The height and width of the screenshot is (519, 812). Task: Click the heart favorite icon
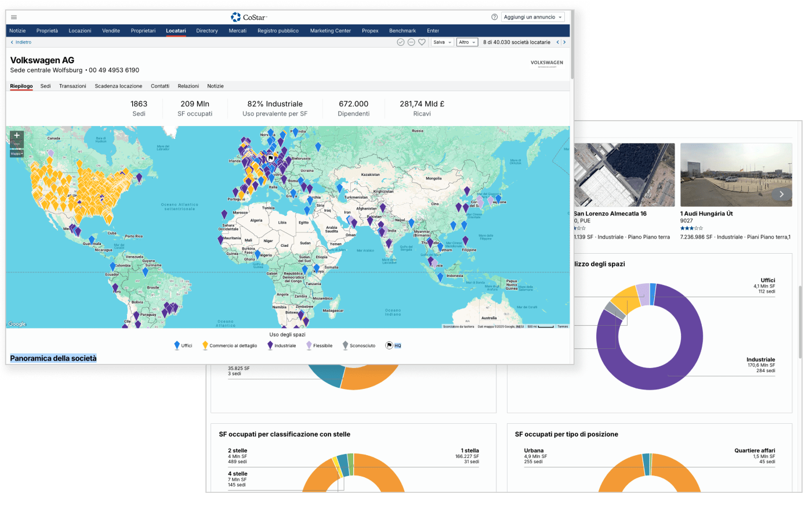pyautogui.click(x=422, y=42)
